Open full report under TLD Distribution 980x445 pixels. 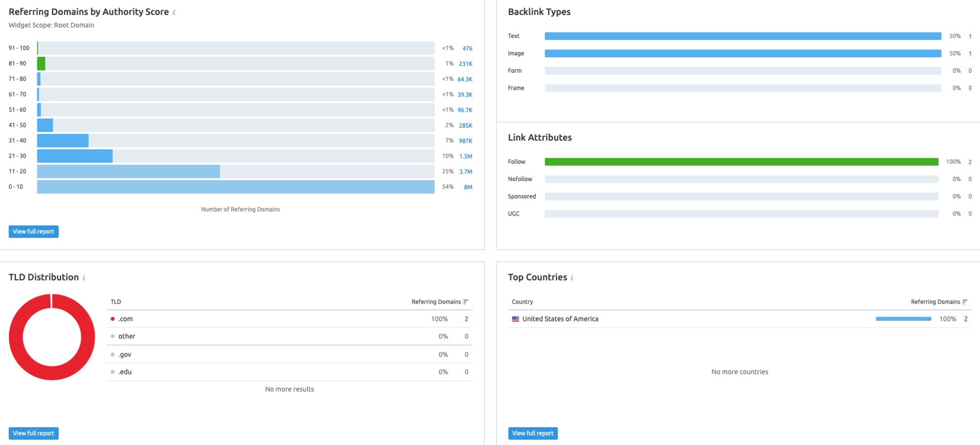[33, 433]
